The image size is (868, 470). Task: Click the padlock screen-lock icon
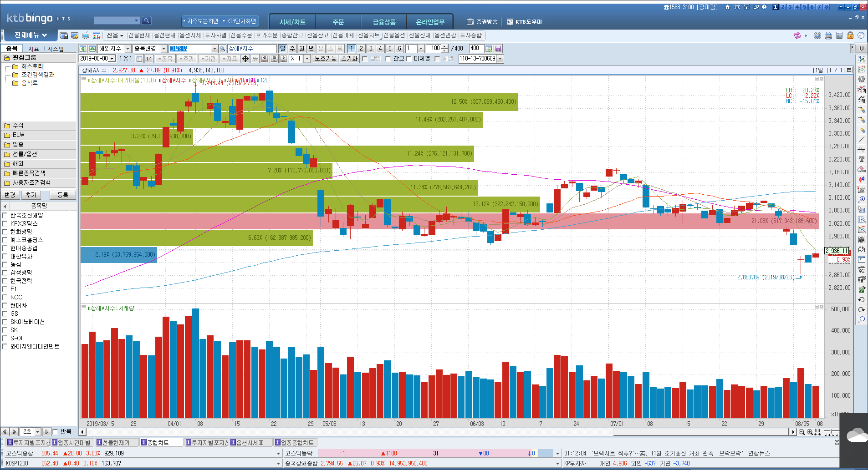[x=850, y=35]
